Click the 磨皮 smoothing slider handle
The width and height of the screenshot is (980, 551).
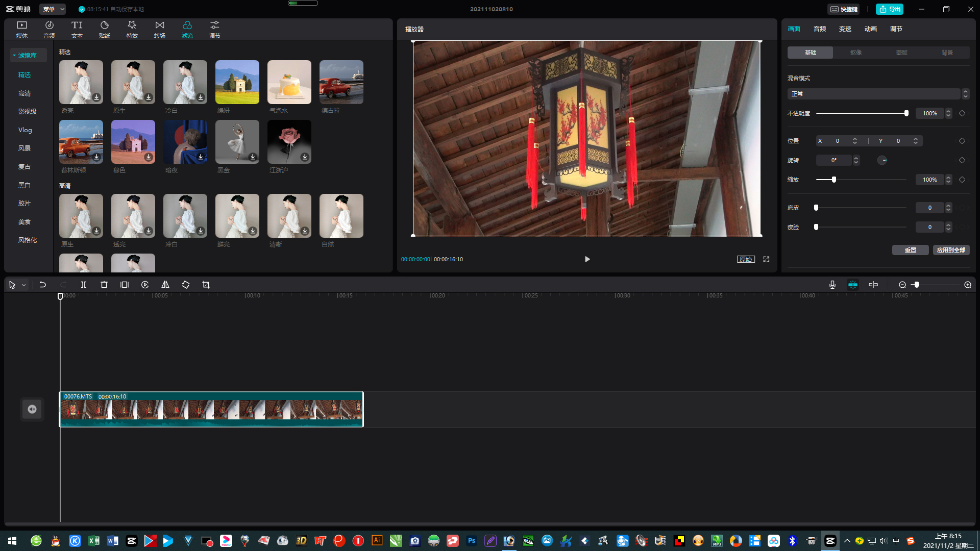pos(816,208)
